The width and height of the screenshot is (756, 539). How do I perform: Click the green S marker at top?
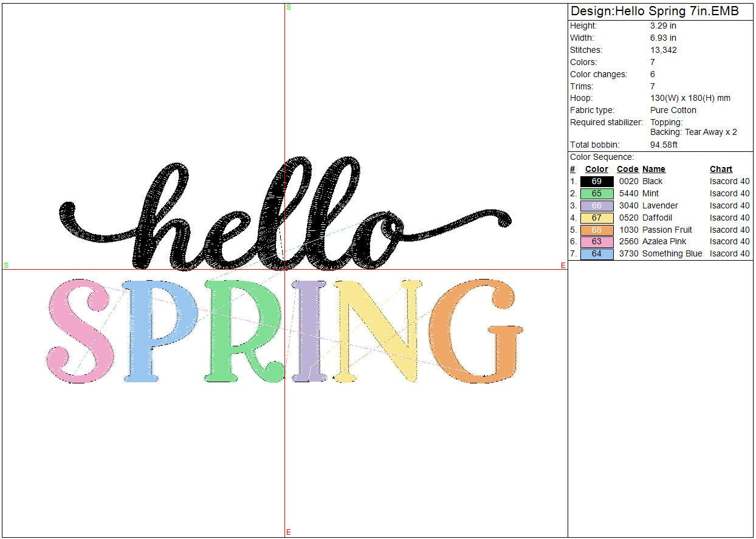(288, 7)
